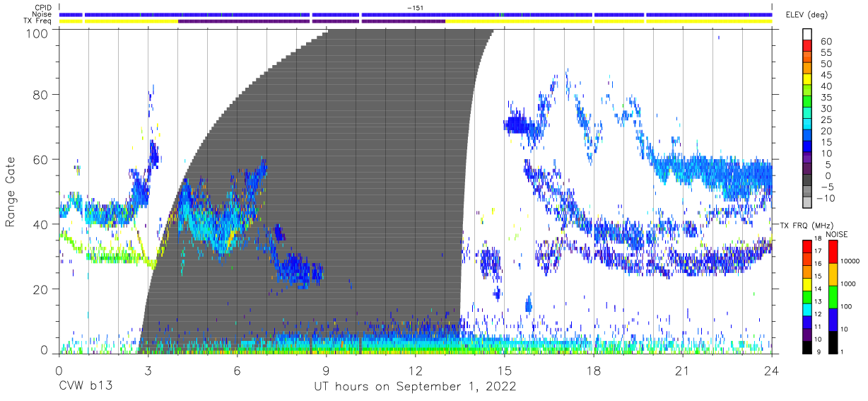Click the "18" UT hour axis tick

tap(594, 370)
